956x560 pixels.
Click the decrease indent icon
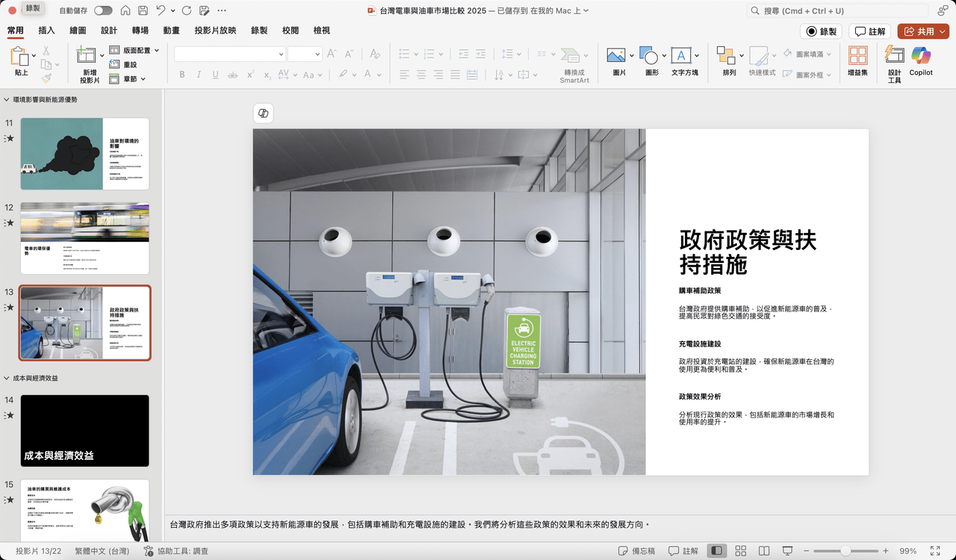(463, 54)
